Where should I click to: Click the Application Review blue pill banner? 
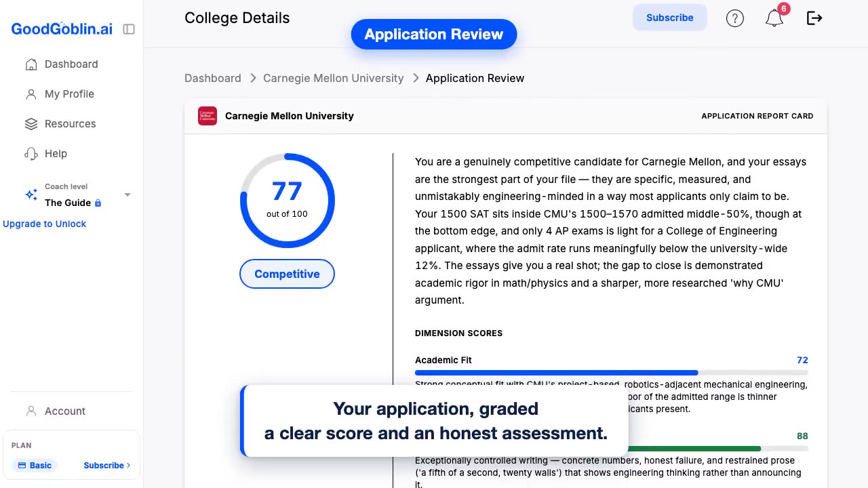point(434,34)
